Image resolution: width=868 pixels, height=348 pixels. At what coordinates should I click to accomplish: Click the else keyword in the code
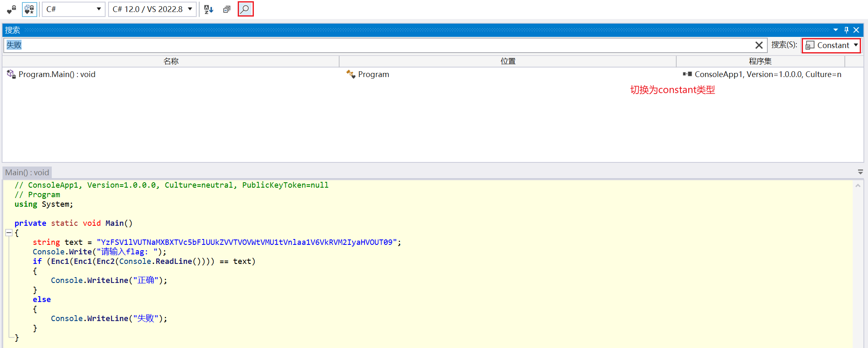pos(42,300)
